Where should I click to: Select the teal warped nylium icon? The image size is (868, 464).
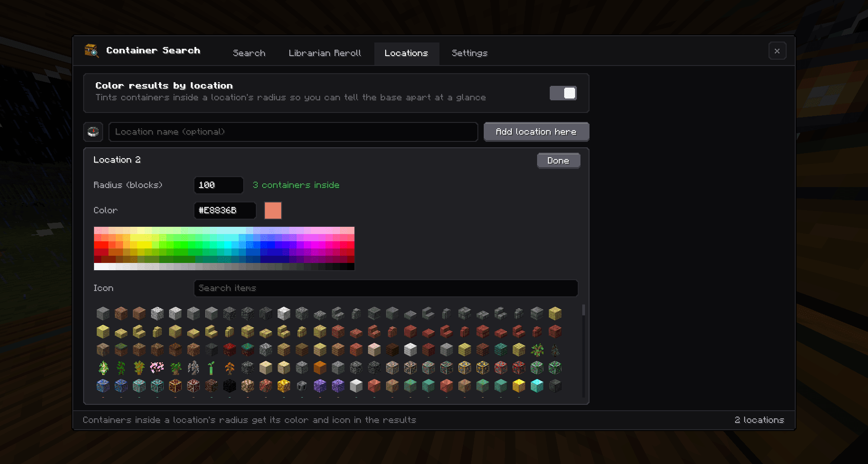[x=248, y=350]
